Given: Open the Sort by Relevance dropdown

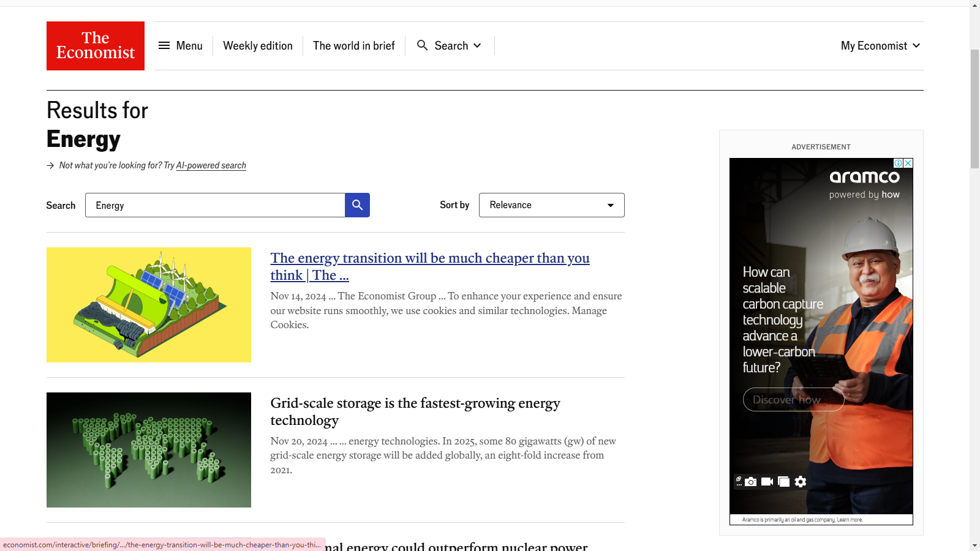Looking at the screenshot, I should pos(551,205).
